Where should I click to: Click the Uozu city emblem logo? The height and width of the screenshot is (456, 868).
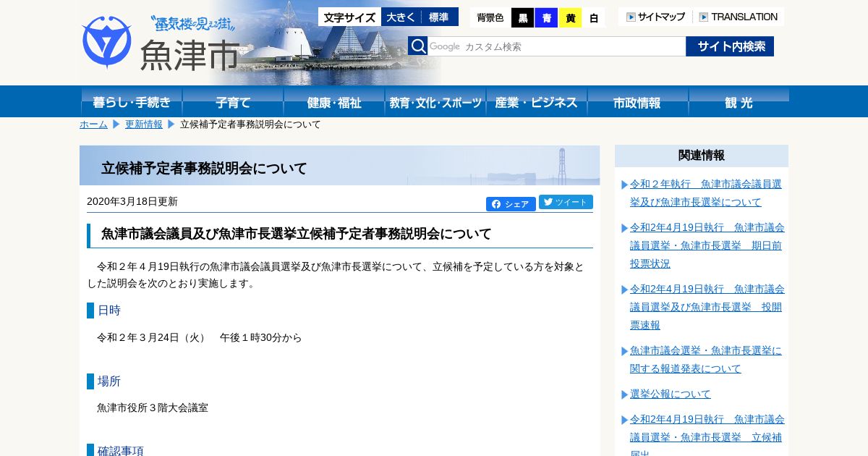click(x=107, y=42)
